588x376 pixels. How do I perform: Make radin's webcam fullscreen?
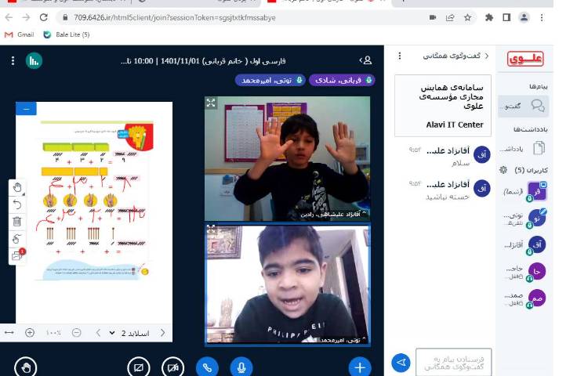tap(211, 103)
